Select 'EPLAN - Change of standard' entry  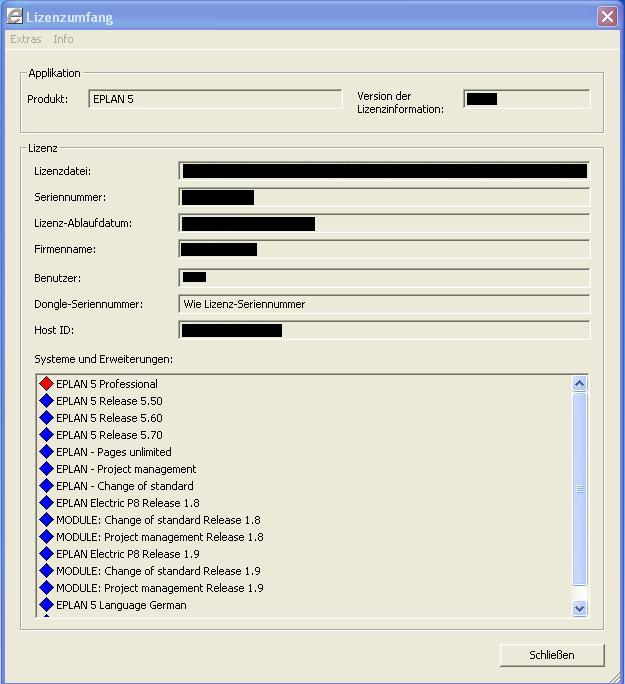125,486
